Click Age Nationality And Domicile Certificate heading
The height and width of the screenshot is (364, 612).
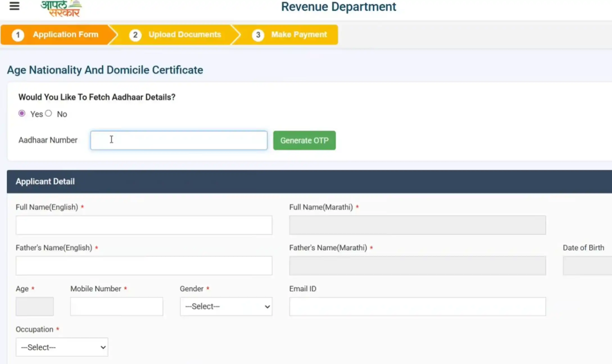click(105, 70)
